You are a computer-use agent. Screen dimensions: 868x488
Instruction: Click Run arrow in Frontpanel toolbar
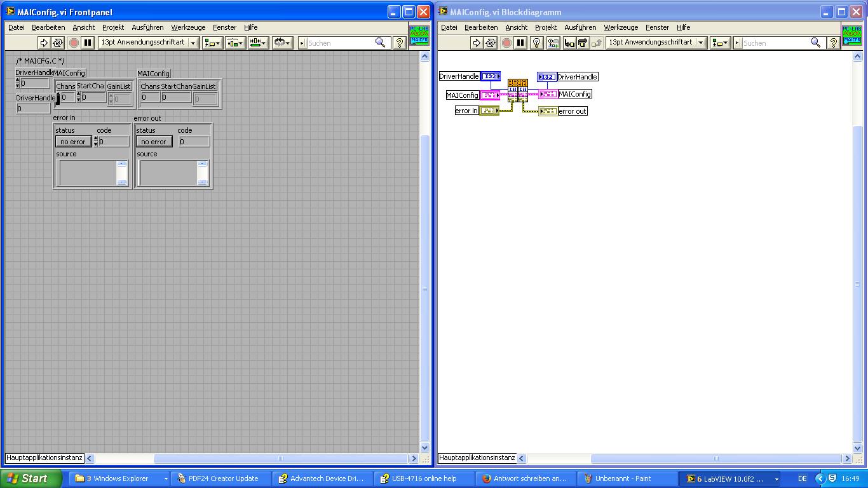coord(44,43)
